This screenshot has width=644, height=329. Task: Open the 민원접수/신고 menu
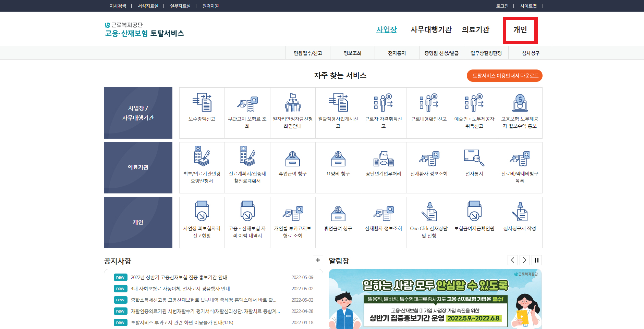click(308, 53)
